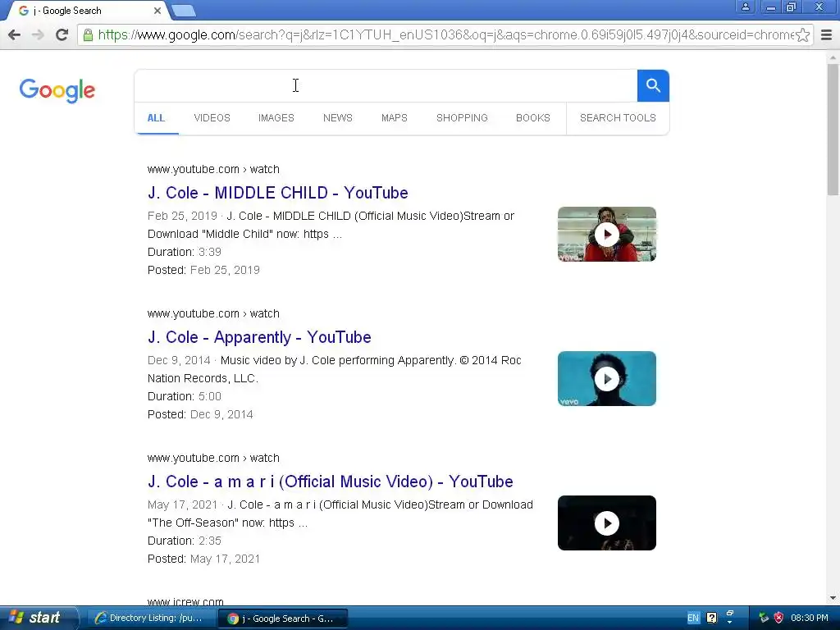Reload the page with the refresh icon
840x630 pixels.
click(62, 34)
